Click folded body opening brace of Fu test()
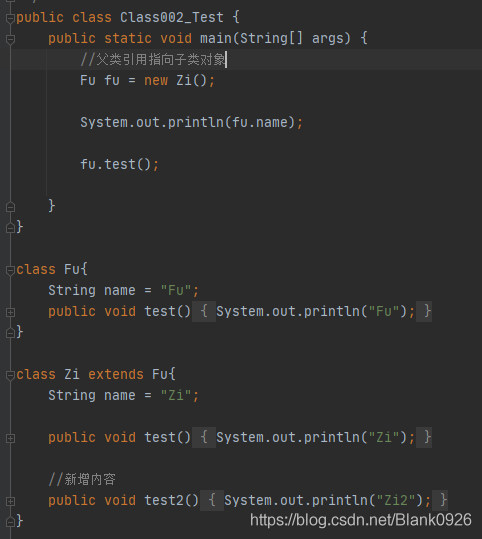Viewport: 482px width, 539px height. click(x=204, y=311)
